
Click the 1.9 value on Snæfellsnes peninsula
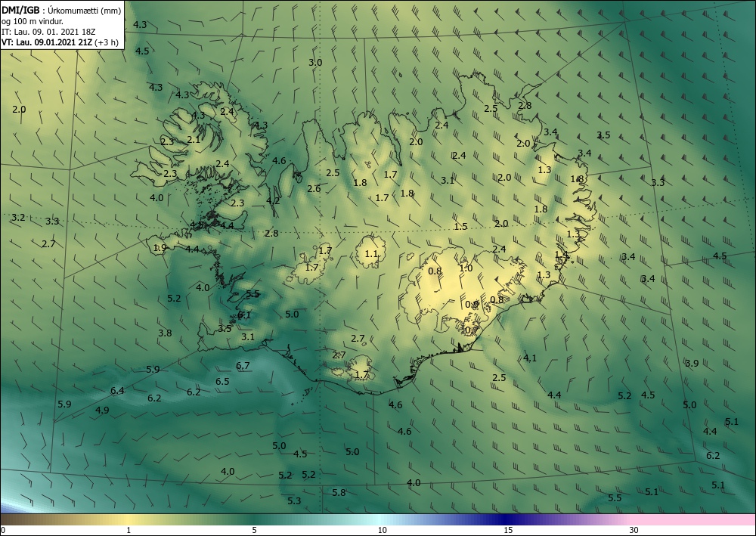[160, 248]
